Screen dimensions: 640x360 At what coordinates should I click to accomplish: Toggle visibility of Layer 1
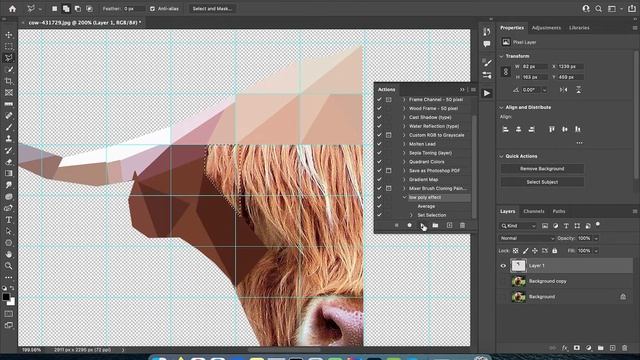coord(503,266)
